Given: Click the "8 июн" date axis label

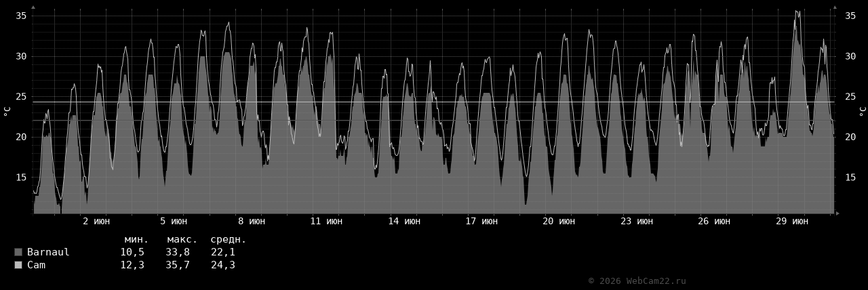Looking at the screenshot, I should [x=252, y=221].
